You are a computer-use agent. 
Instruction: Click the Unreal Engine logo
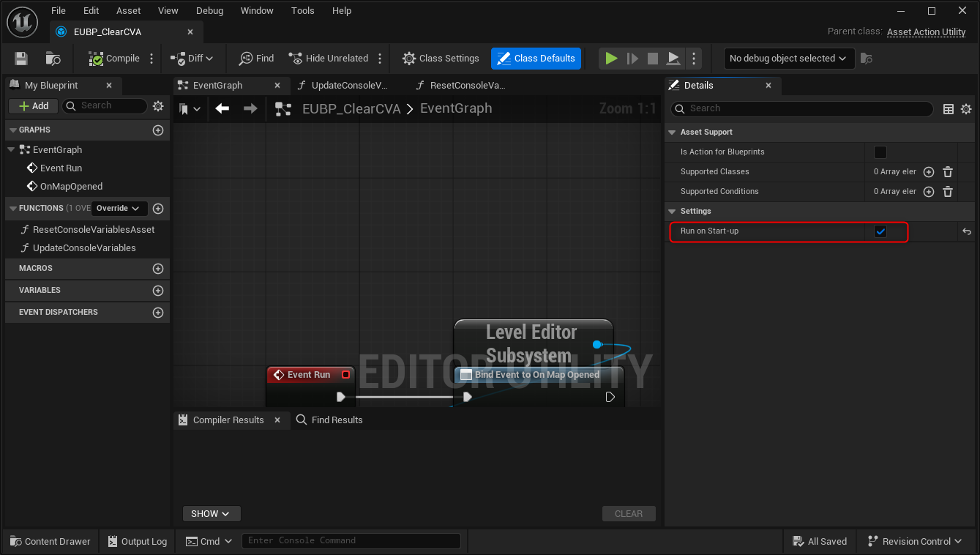23,22
